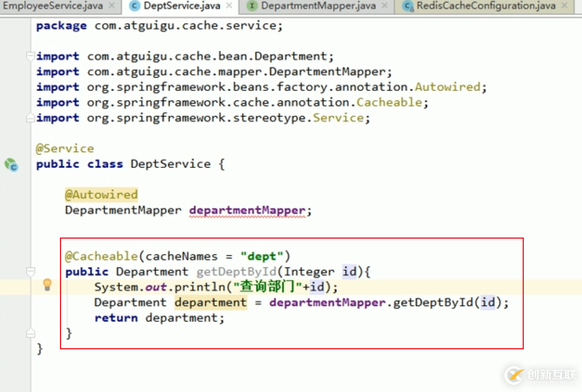Switch to the EmployeeService.java tab

tap(52, 6)
